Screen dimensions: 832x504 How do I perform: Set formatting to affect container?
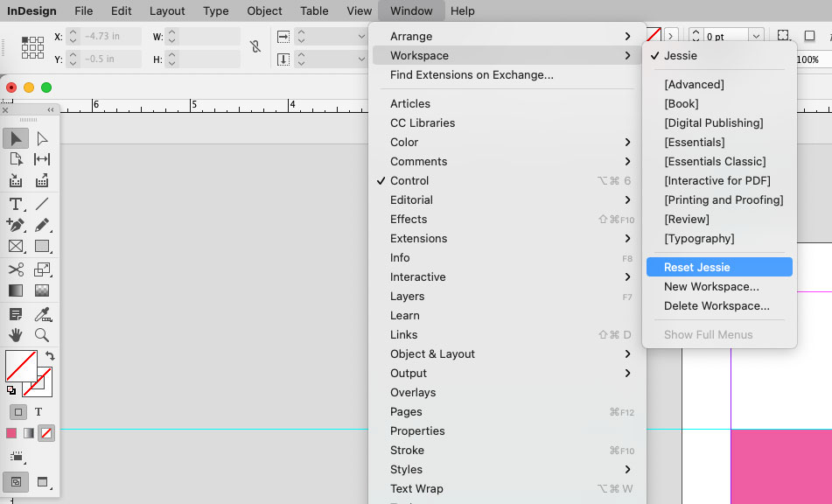pos(18,412)
